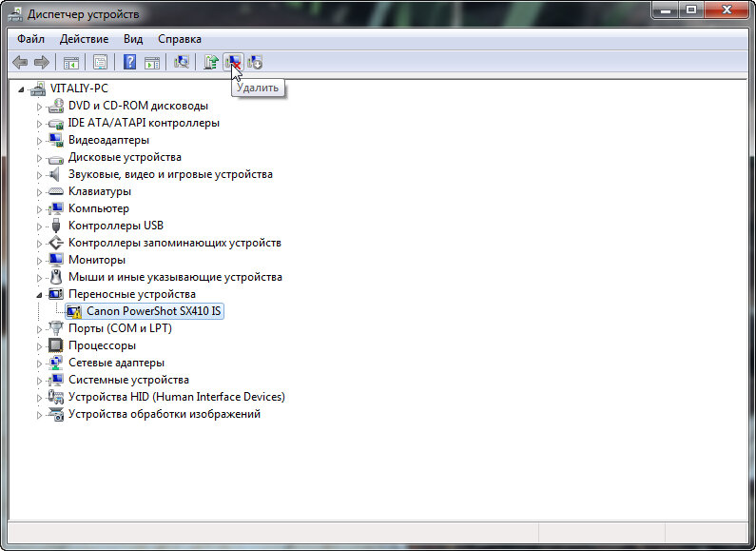Close the Диспетчер устройств window

[x=727, y=10]
